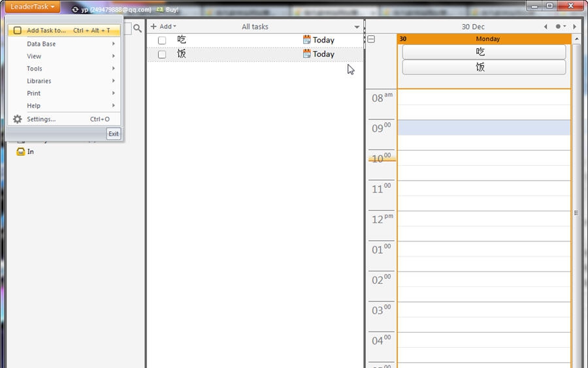Screen dimensions: 588x368
Task: Click the Buy! cart icon
Action: tap(160, 9)
